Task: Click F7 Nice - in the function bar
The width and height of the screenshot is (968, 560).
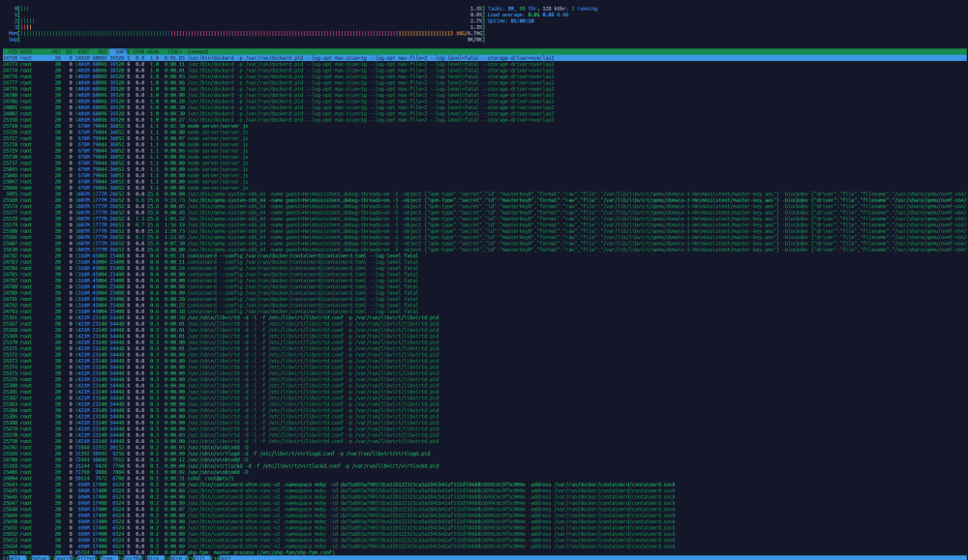Action: click(153, 557)
